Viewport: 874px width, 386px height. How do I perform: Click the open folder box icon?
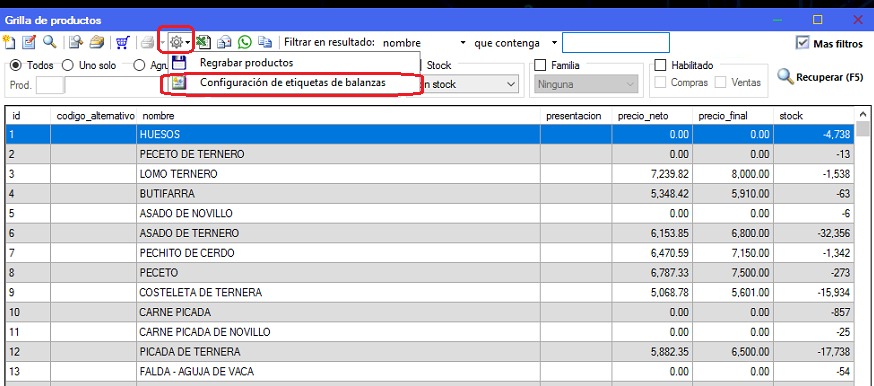97,42
